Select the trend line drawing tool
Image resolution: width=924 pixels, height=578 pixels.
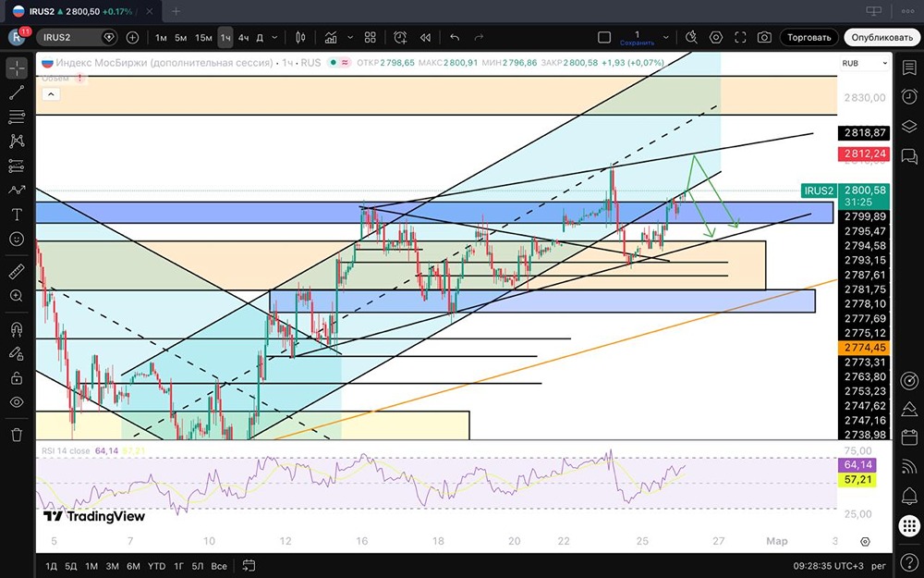click(x=17, y=92)
